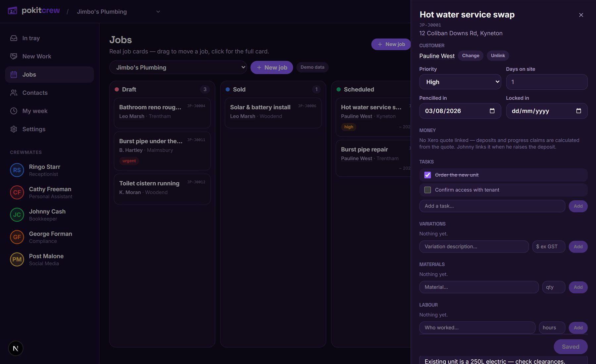This screenshot has height=364, width=596.
Task: Go to New Work section
Action: tap(49, 56)
